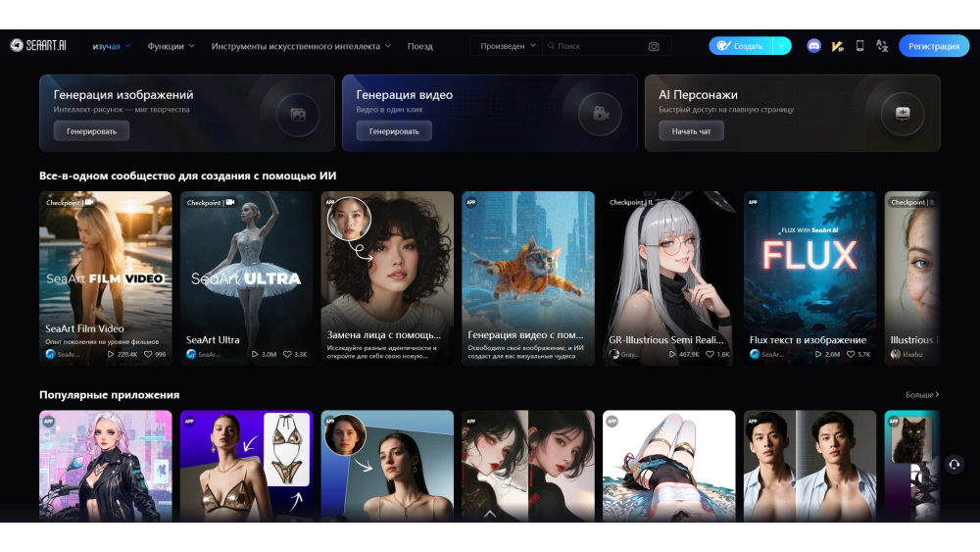Open the Flux текст в изображение card
This screenshot has width=980, height=552.
[x=810, y=278]
